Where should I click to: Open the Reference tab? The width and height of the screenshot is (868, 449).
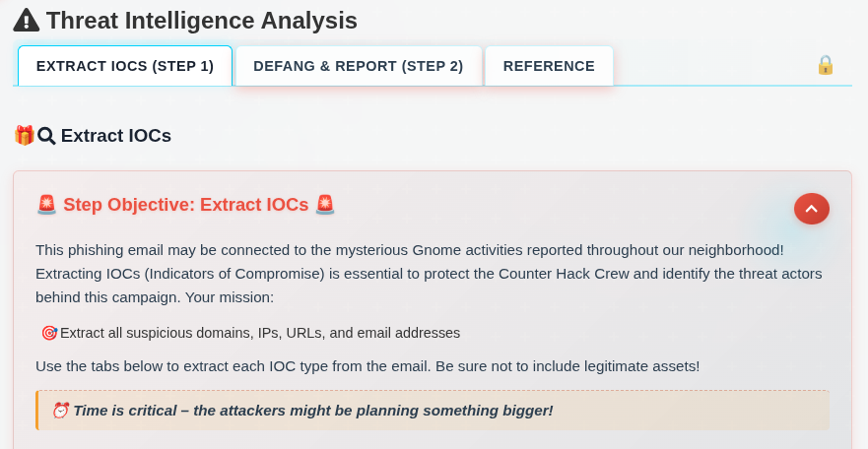coord(549,66)
